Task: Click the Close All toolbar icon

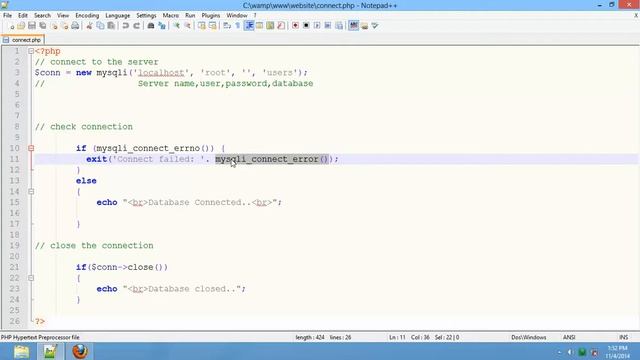Action: point(64,26)
